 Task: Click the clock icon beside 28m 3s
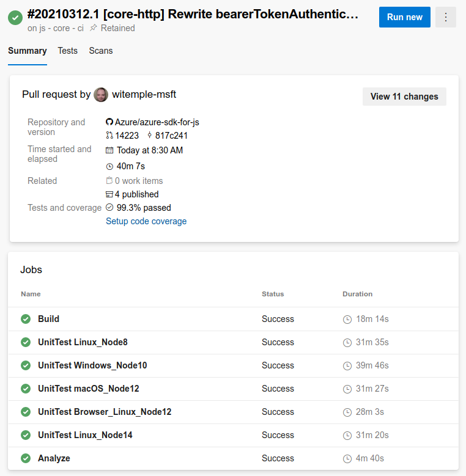tap(347, 412)
